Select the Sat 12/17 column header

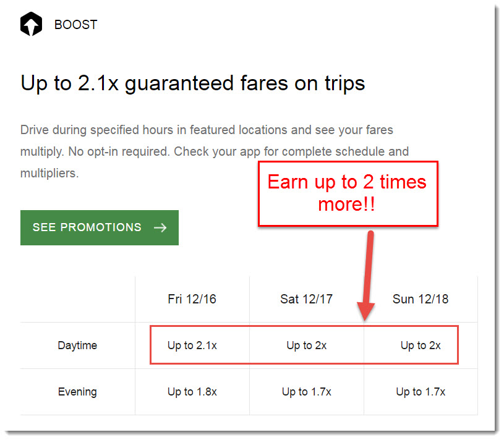click(306, 299)
